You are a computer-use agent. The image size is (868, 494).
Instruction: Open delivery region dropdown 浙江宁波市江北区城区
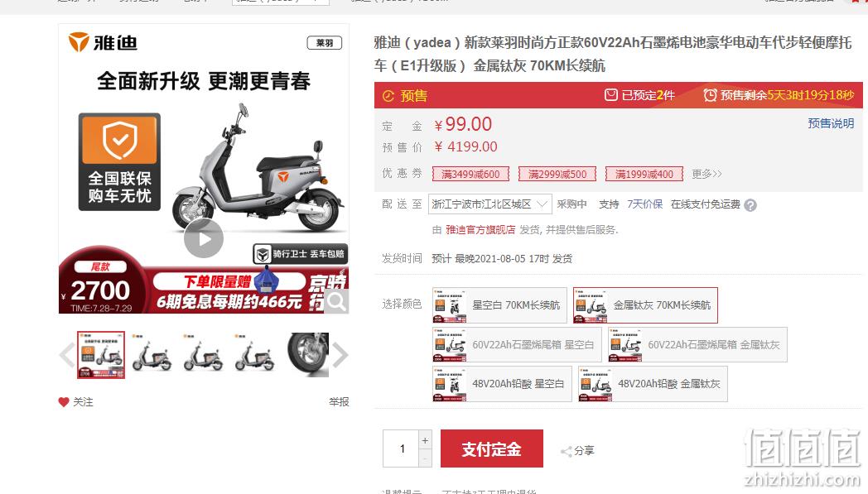point(490,204)
